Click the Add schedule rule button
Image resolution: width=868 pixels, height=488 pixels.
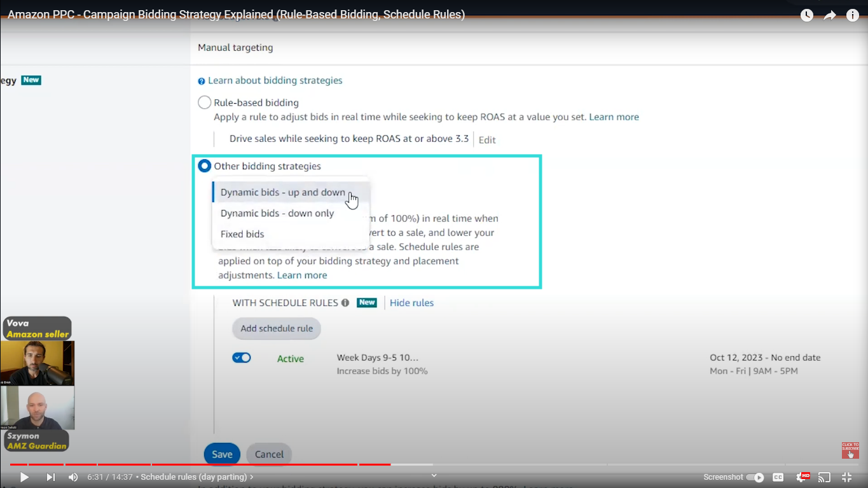(277, 329)
